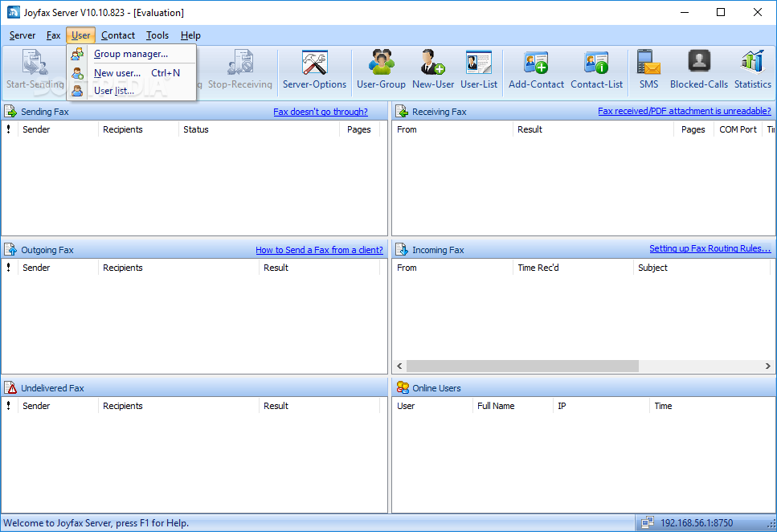Image resolution: width=777 pixels, height=532 pixels.
Task: Close the open User menu
Action: click(81, 35)
